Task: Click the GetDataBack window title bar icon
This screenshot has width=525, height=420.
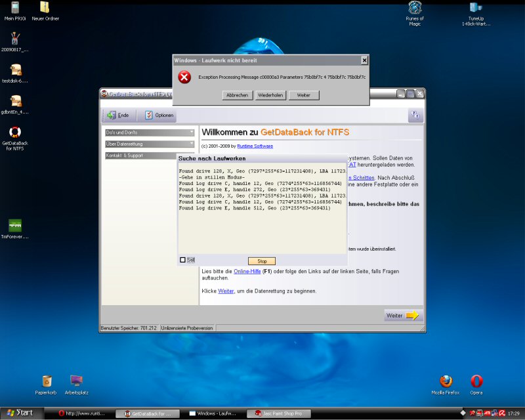Action: tap(104, 94)
